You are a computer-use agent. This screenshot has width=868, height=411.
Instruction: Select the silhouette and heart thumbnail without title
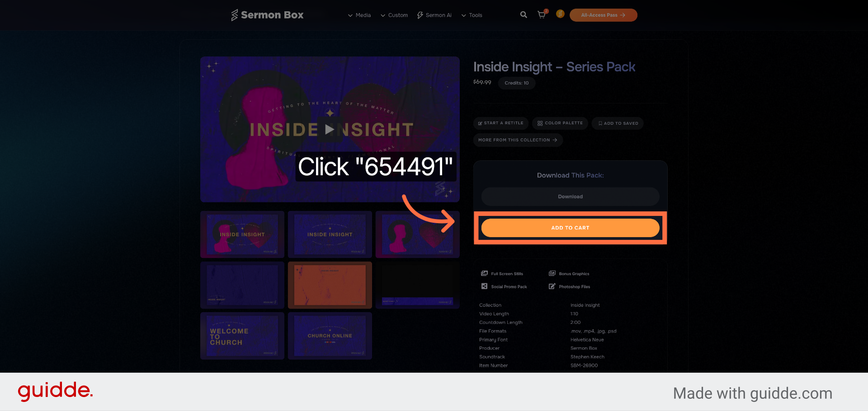[x=418, y=234]
